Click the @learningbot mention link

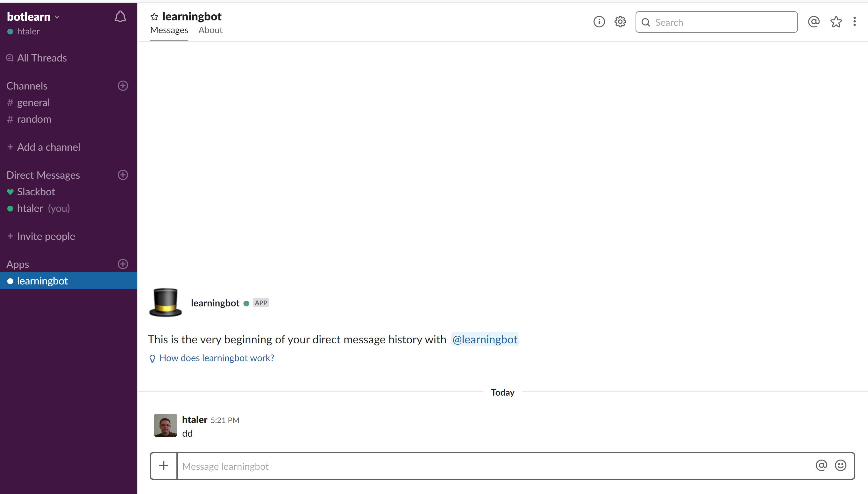coord(485,339)
